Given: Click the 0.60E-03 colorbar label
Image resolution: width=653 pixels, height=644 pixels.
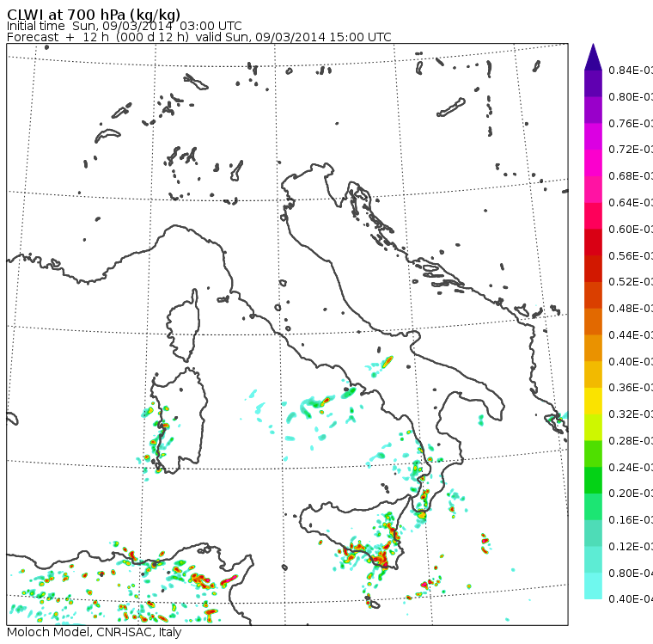Looking at the screenshot, I should 631,230.
